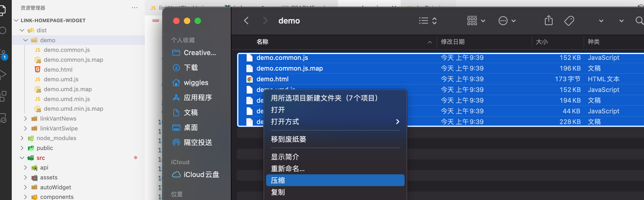
Task: Open AirDrop (隔空投送) in Finder sidebar
Action: 197,143
